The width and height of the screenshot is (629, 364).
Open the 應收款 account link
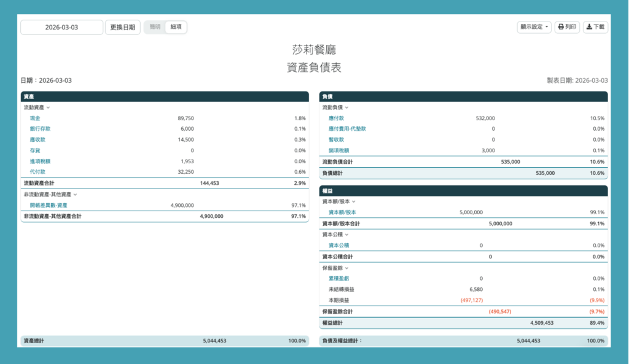point(37,140)
